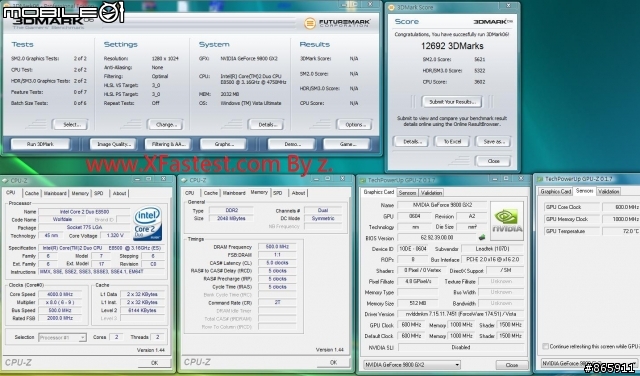Click the 3DMark Score window title icon

[391, 7]
